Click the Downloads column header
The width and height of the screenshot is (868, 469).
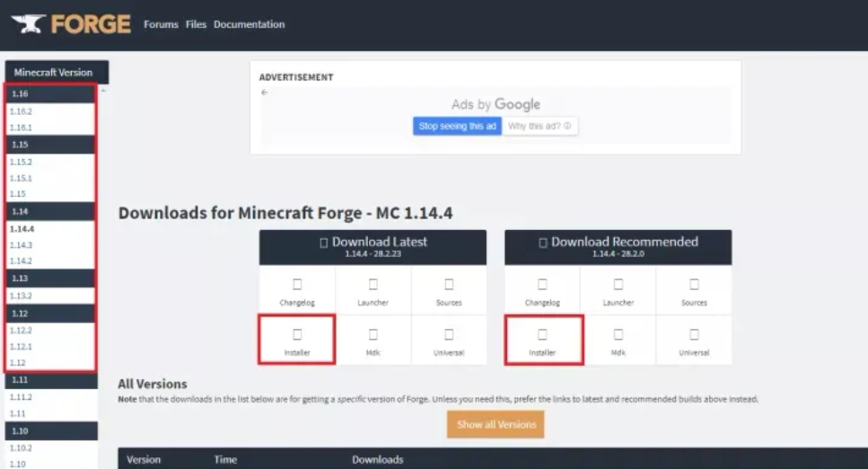click(378, 460)
